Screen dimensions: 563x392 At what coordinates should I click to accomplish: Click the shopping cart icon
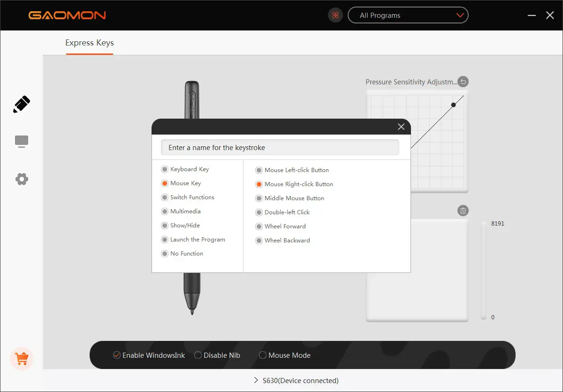pyautogui.click(x=21, y=359)
